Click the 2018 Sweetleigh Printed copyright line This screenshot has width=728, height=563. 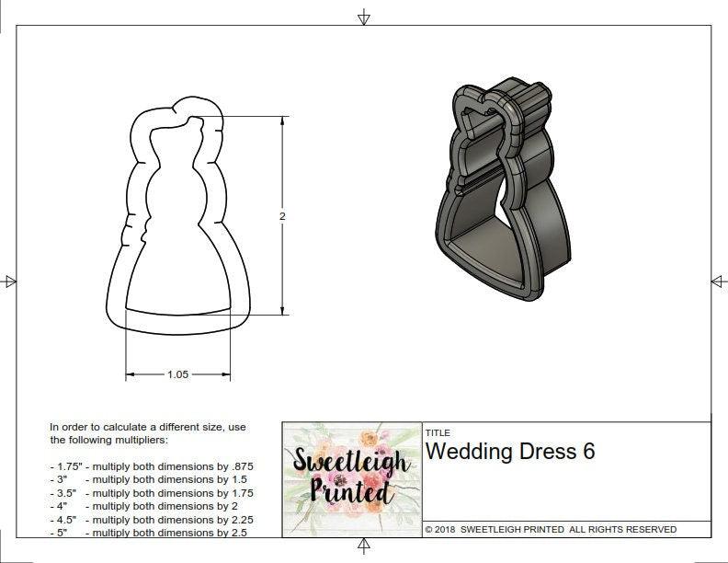pos(551,529)
